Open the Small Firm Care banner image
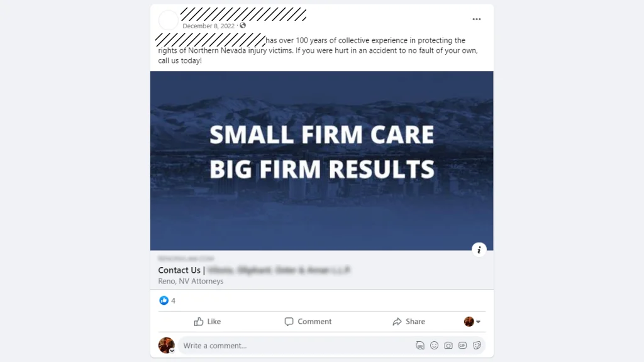644x362 pixels. click(321, 160)
